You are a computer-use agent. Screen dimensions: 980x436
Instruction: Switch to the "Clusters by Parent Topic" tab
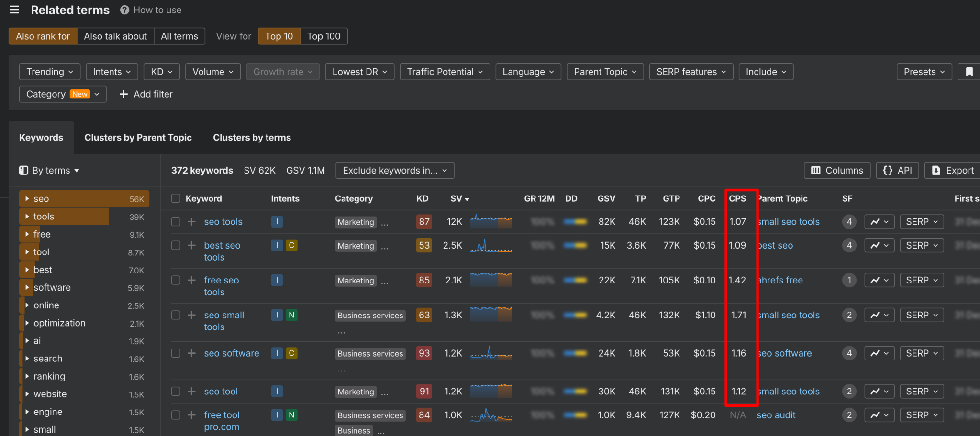point(138,137)
